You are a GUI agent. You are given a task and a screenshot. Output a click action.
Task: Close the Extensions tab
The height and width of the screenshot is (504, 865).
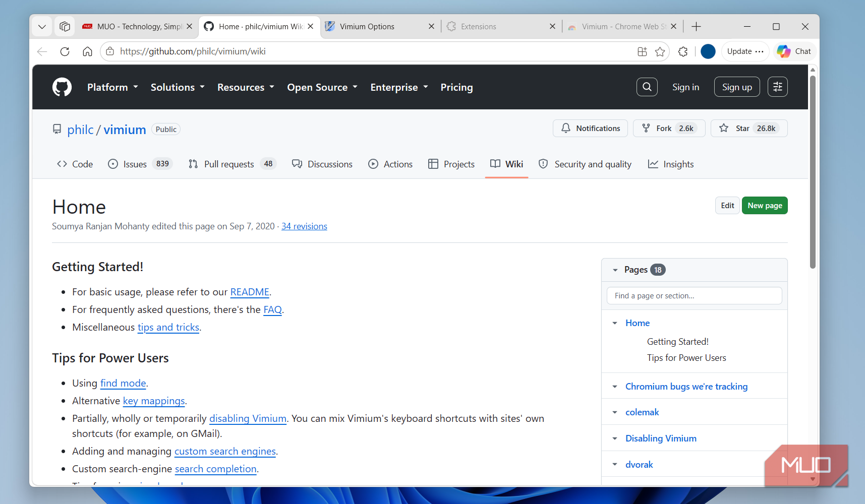tap(552, 27)
